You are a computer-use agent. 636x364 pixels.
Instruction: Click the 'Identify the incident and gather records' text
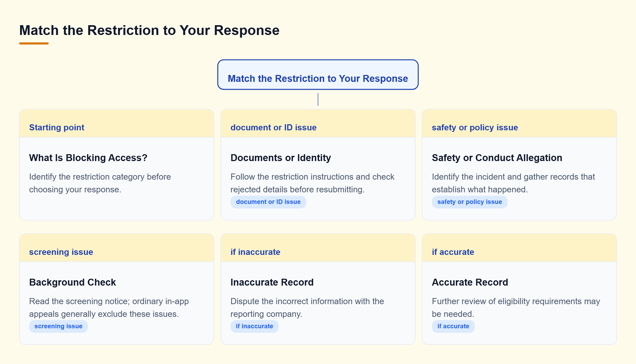click(513, 183)
